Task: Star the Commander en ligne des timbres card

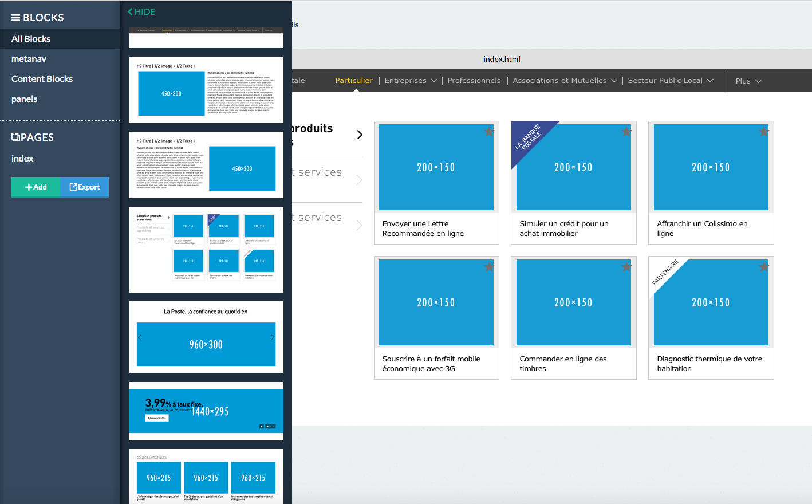Action: [626, 267]
